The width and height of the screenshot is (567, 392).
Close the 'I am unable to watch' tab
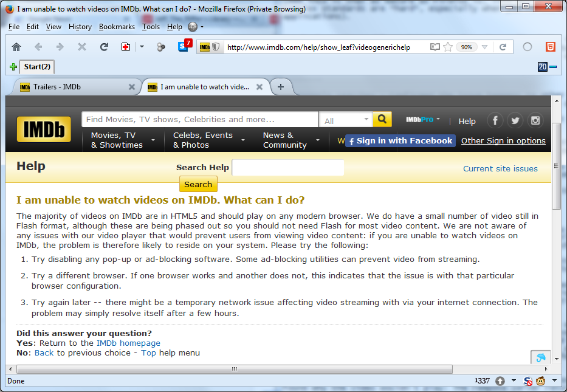[x=259, y=87]
